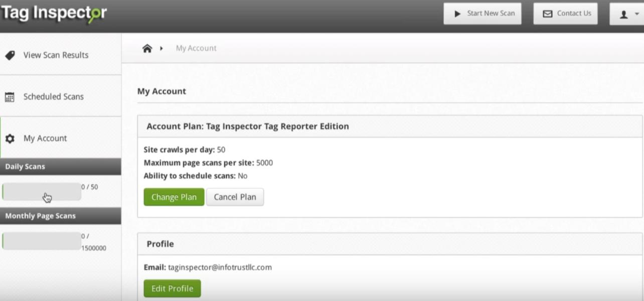Click the Tag Inspector logo
The image size is (644, 301).
tap(54, 14)
